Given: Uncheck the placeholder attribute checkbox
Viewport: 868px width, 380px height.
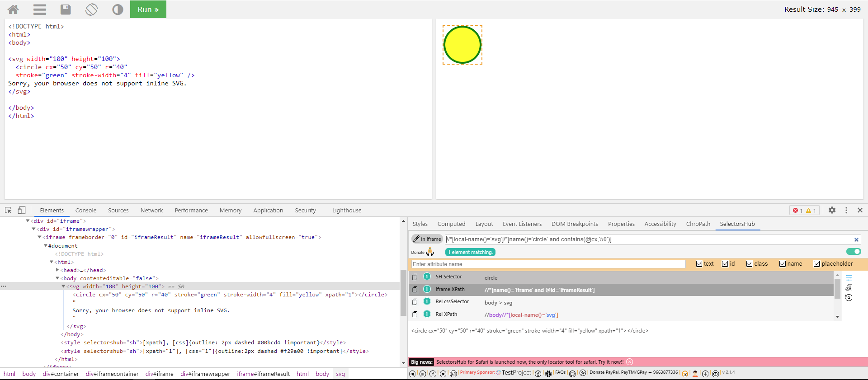Looking at the screenshot, I should (x=816, y=264).
